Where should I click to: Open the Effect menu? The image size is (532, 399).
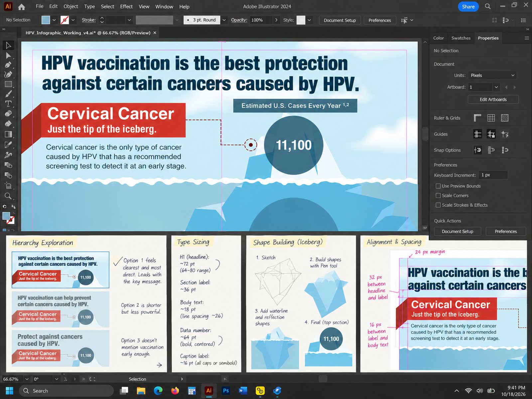(x=126, y=6)
